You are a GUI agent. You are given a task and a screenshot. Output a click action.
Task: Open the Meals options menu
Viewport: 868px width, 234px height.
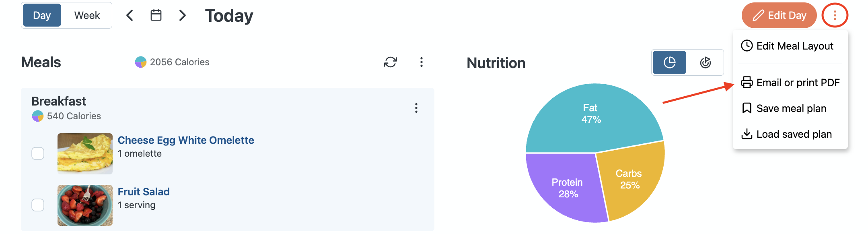tap(421, 62)
